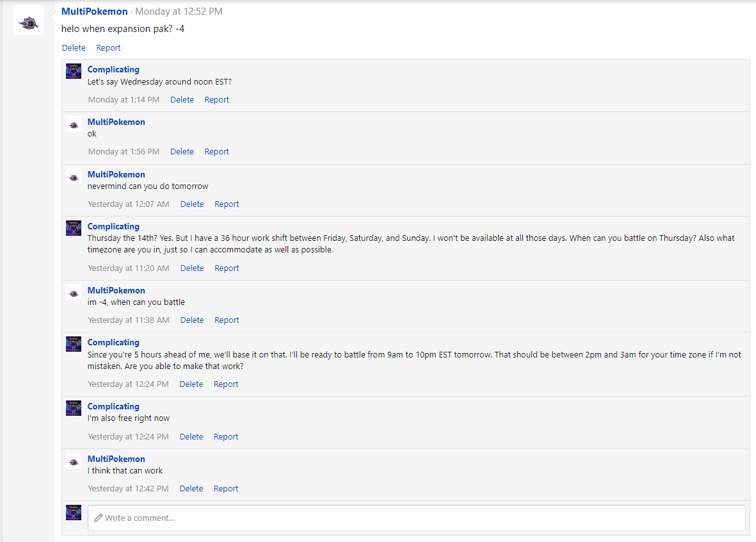Click MultiPokemon's avatar beside the "ok" comment
Screen dimensions: 756x542
tap(74, 124)
